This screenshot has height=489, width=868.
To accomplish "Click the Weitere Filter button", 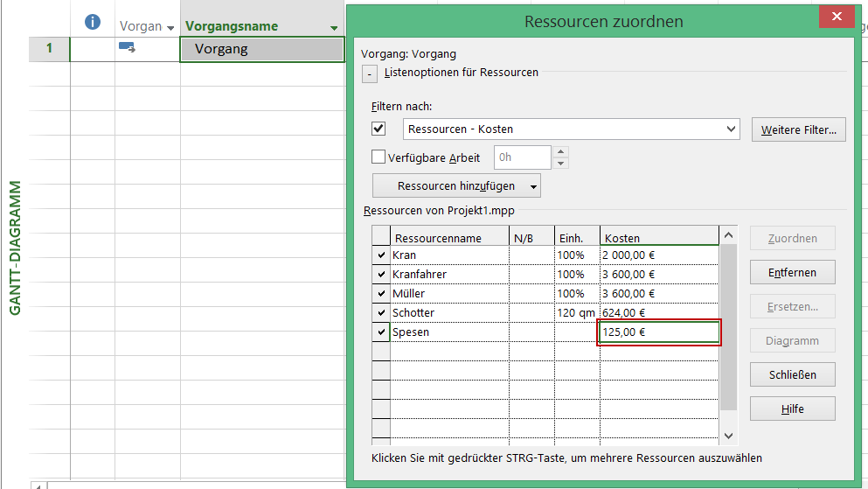I will pyautogui.click(x=798, y=129).
